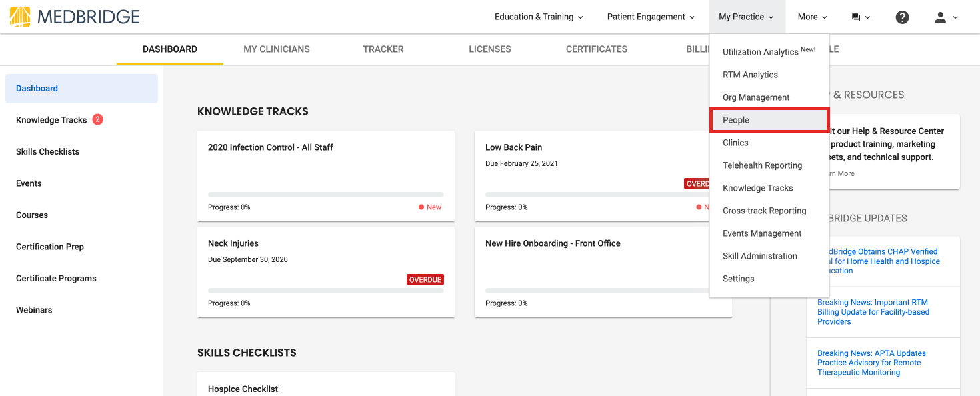Select Cross-track Reporting entry
Image resolution: width=980 pixels, height=396 pixels.
[x=769, y=211]
